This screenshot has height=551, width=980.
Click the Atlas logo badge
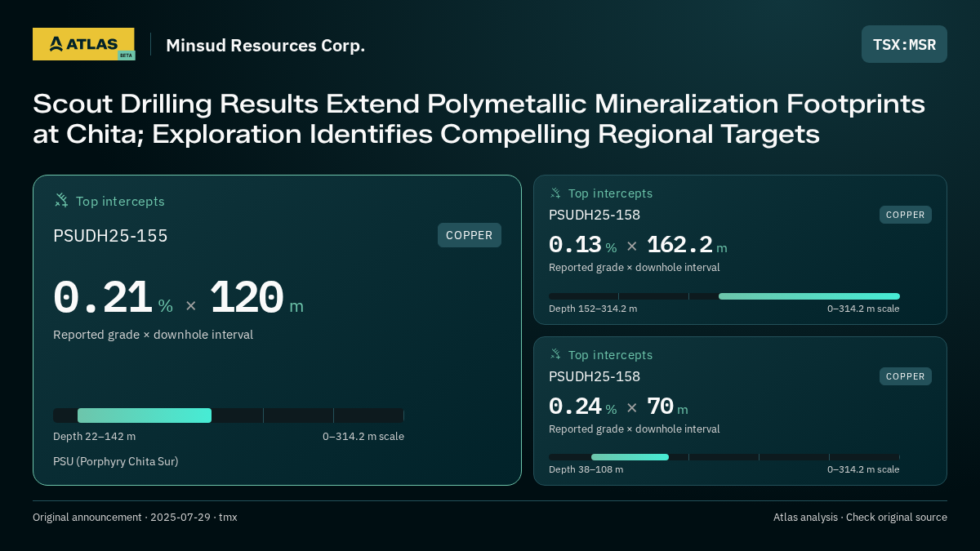83,44
